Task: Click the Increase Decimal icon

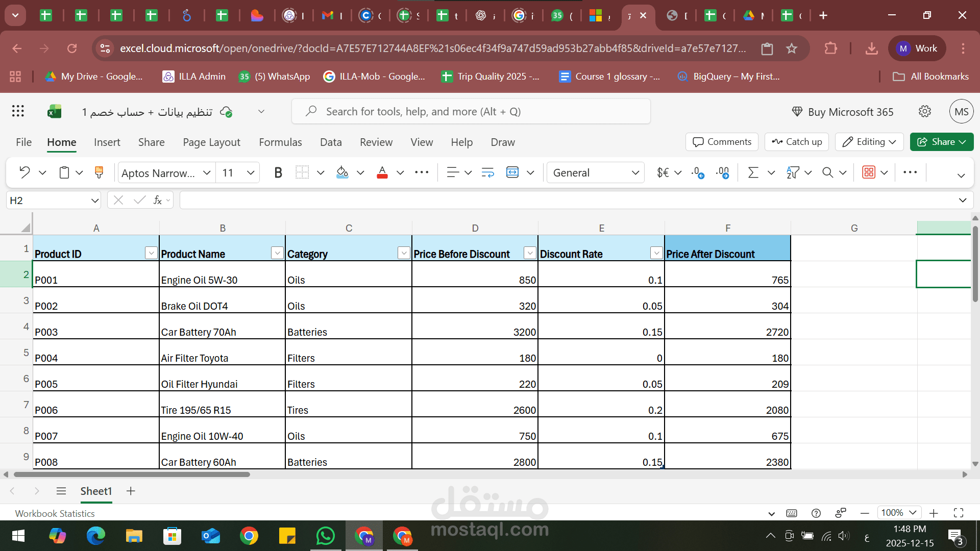Action: pos(723,172)
